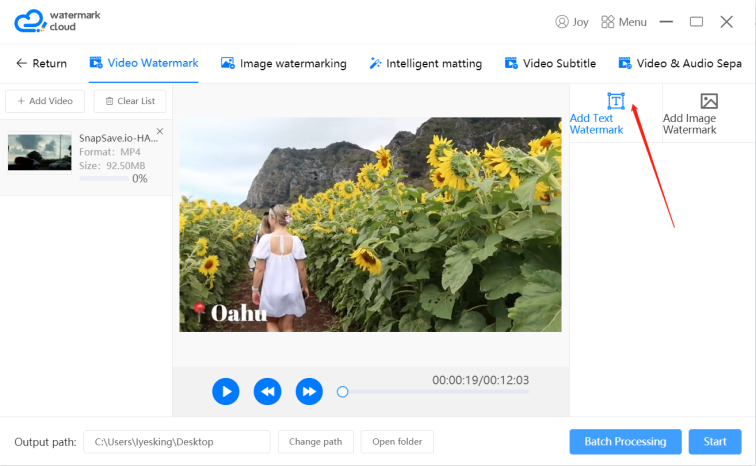Switch to the Image watermarking tab
This screenshot has width=756, height=466.
pyautogui.click(x=284, y=63)
